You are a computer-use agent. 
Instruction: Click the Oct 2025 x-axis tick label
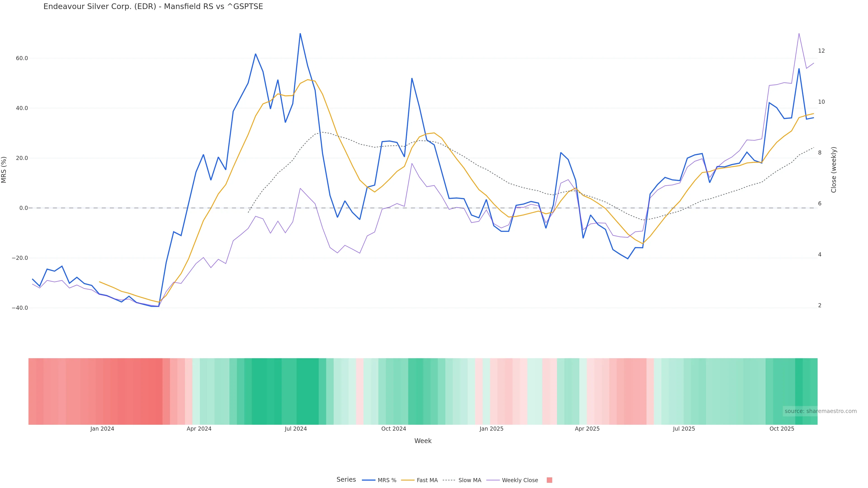click(782, 429)
